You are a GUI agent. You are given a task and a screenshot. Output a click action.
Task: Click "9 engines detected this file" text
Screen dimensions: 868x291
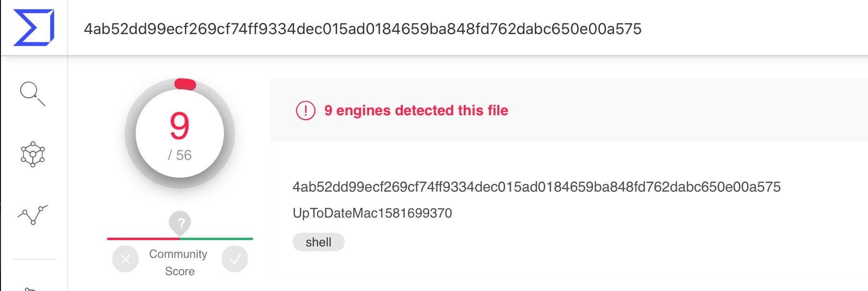coord(416,110)
